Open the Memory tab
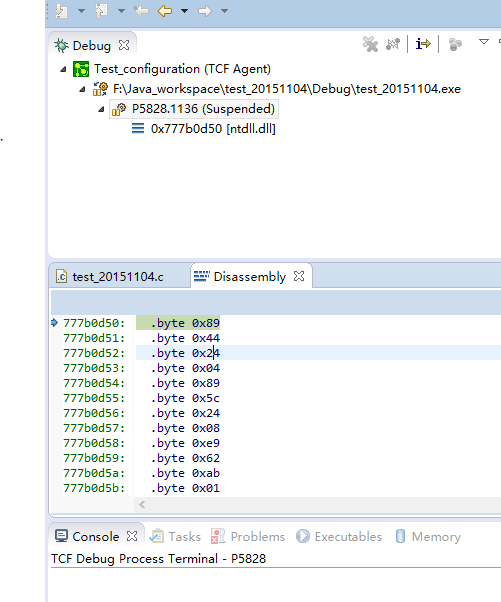 pyautogui.click(x=428, y=536)
